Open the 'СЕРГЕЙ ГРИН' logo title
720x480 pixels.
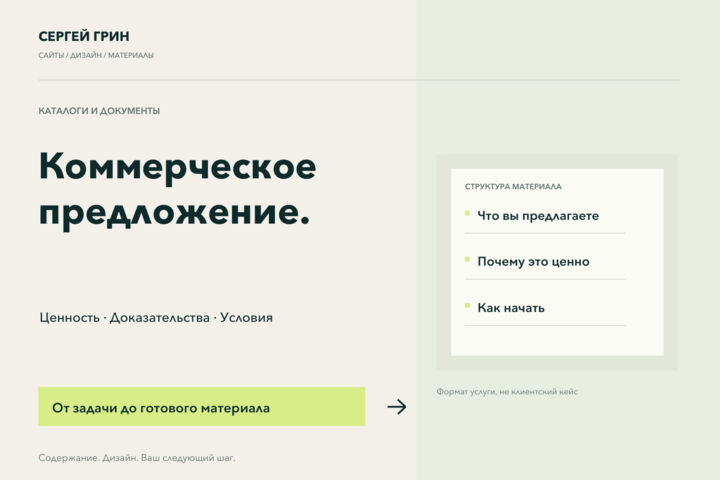pos(84,36)
